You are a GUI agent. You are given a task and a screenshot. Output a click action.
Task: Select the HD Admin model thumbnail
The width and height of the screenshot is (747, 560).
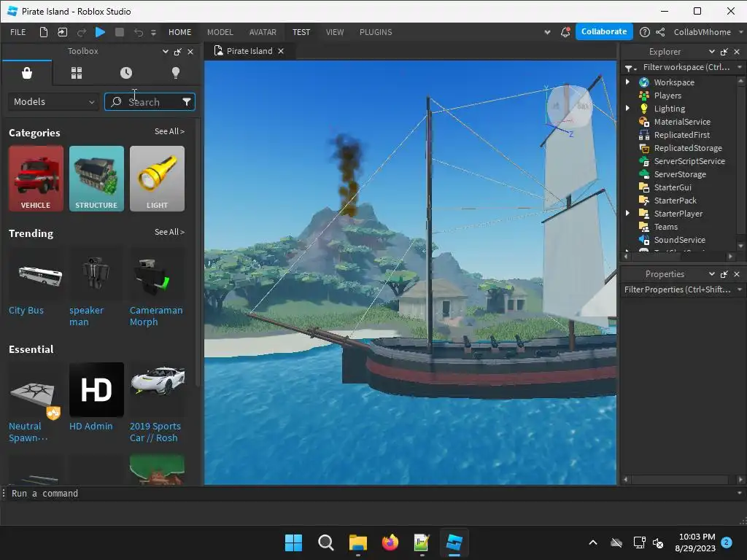(x=96, y=389)
